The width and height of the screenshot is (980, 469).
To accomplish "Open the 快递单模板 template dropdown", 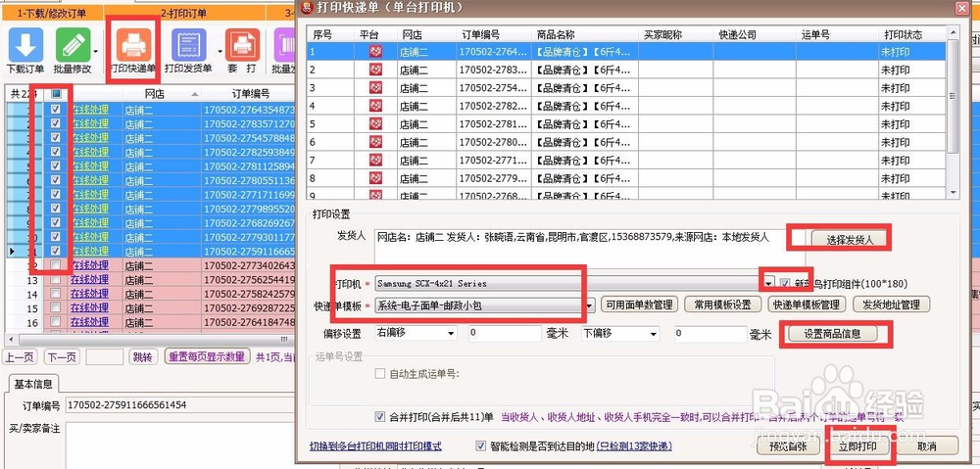I will pyautogui.click(x=589, y=305).
